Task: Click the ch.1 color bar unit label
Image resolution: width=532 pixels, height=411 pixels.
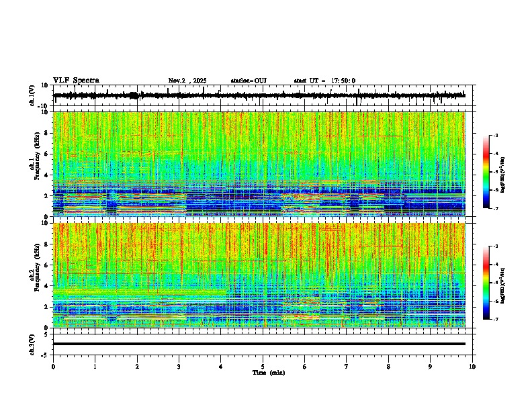Action: (503, 175)
